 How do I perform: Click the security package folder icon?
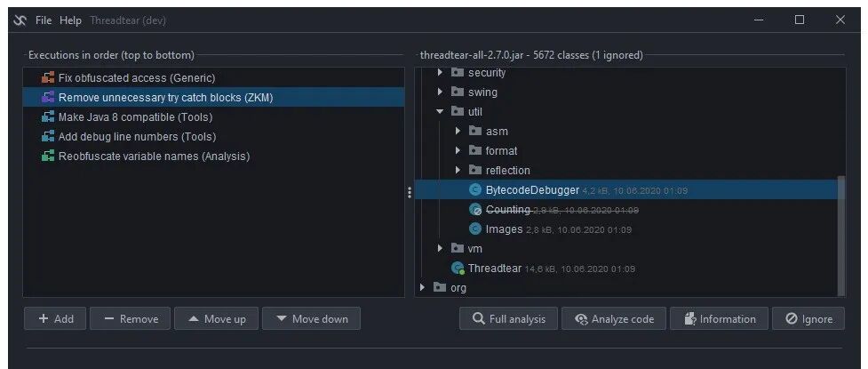point(457,73)
